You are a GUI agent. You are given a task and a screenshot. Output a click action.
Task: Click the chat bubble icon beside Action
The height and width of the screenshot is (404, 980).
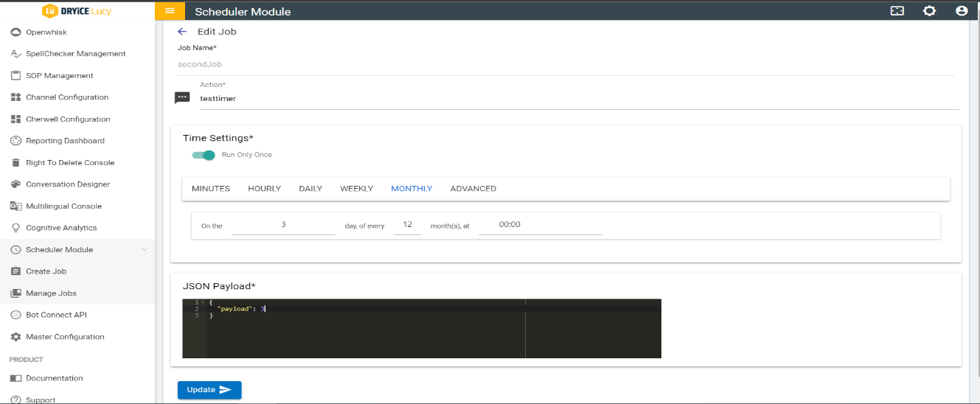[x=182, y=98]
